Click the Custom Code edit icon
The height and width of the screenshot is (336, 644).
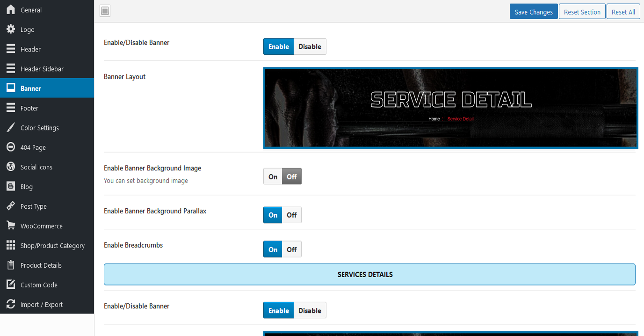pos(10,285)
